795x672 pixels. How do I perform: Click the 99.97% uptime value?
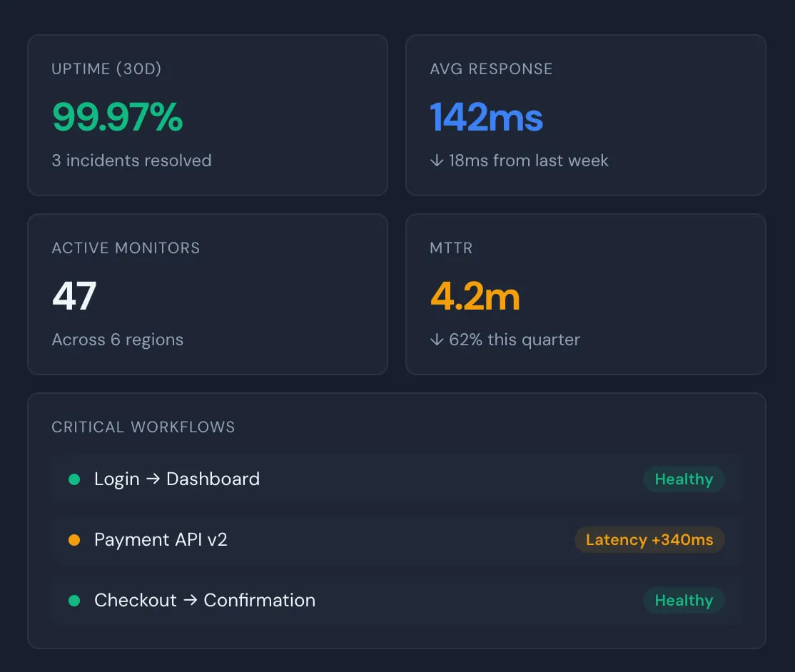pyautogui.click(x=116, y=117)
